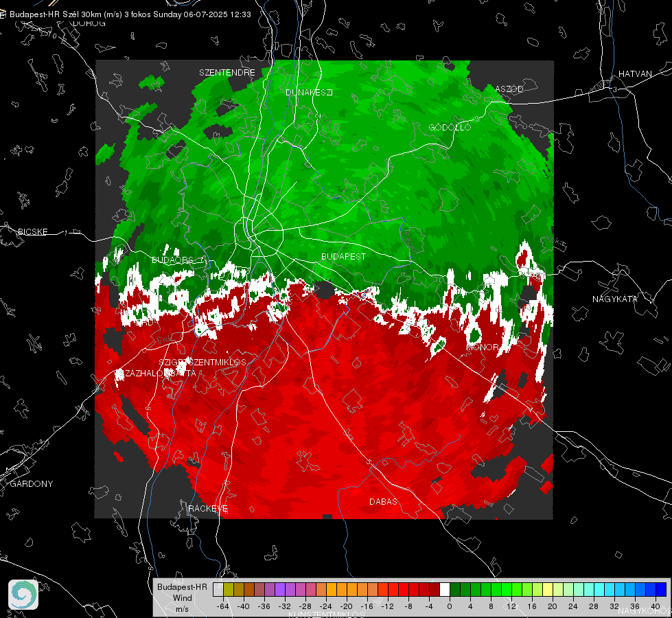
Task: Click the DABAS city label
Action: (383, 501)
